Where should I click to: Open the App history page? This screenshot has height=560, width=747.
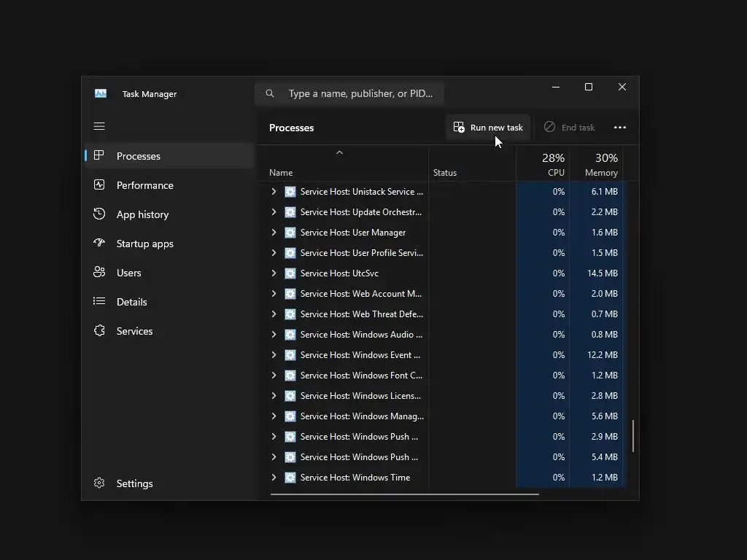(169, 214)
